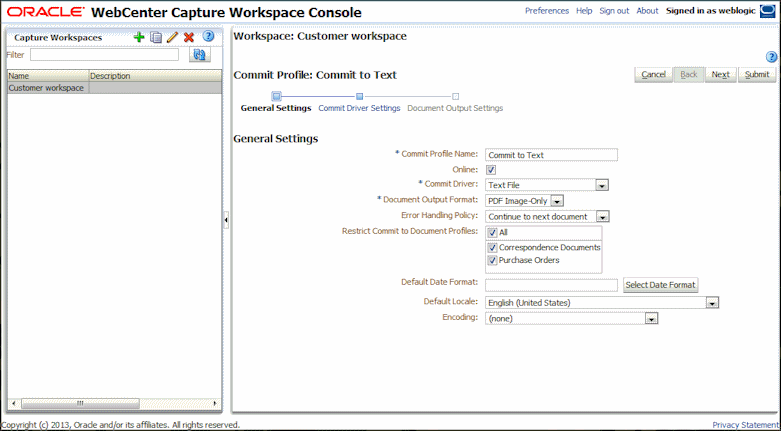Click the Name column header
Image resolution: width=781 pixels, height=431 pixels.
click(48, 76)
